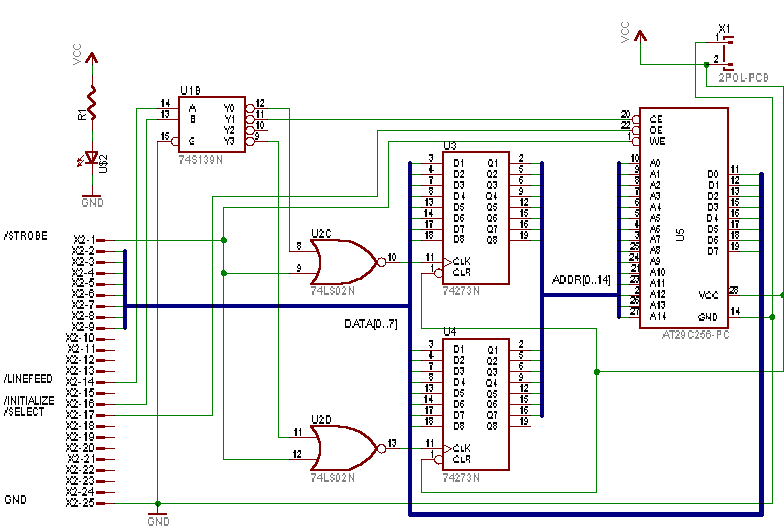Screen dimensions: 784x529
Task: Select the U5 AT29C256-PC memory chip
Action: tap(684, 218)
